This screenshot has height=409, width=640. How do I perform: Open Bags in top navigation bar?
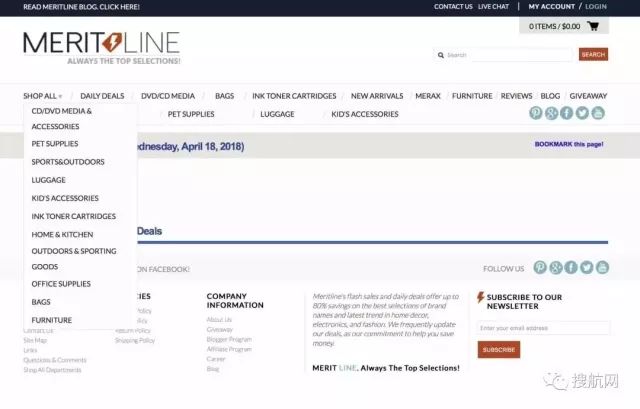pos(224,96)
